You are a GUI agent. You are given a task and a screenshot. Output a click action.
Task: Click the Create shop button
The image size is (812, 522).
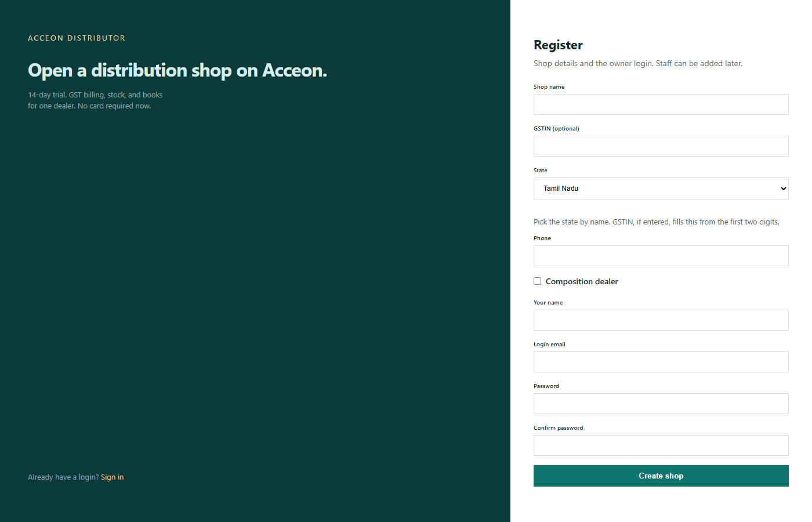(661, 476)
